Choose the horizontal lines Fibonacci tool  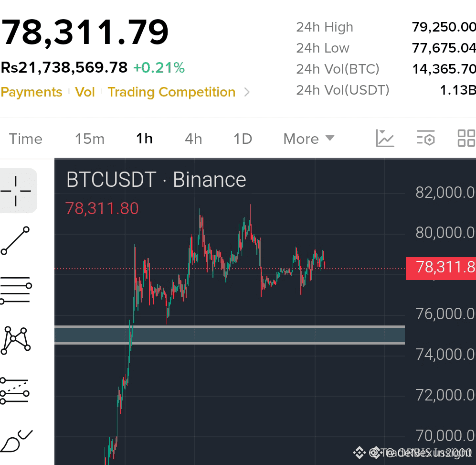pos(16,290)
